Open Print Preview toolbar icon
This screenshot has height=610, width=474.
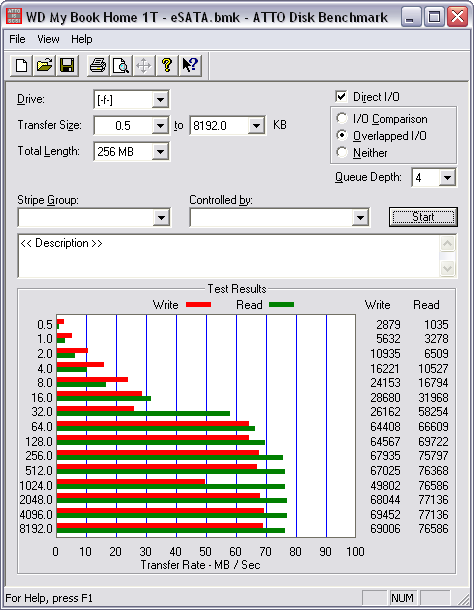tap(121, 65)
